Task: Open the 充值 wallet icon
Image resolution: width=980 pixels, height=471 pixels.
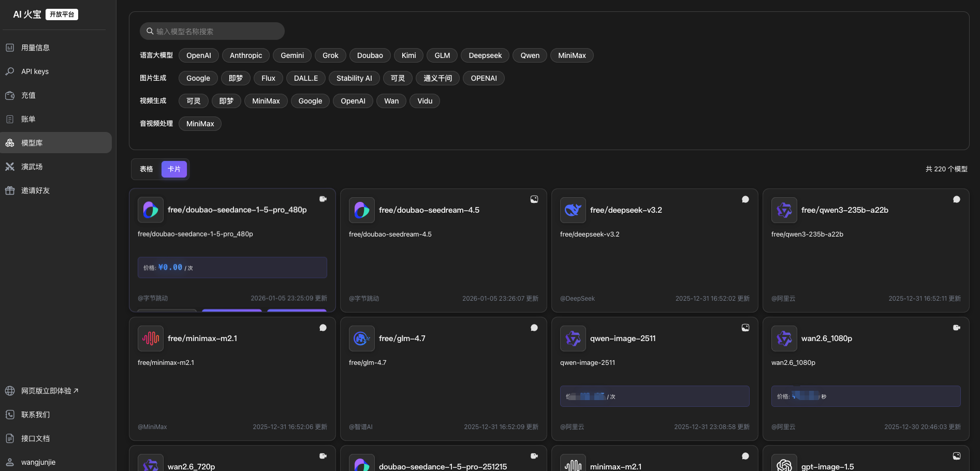Action: 10,95
